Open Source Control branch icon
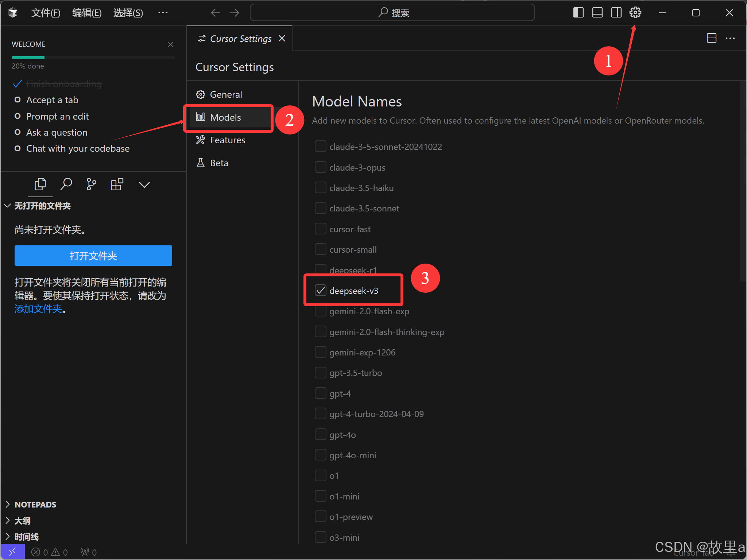 pos(91,184)
